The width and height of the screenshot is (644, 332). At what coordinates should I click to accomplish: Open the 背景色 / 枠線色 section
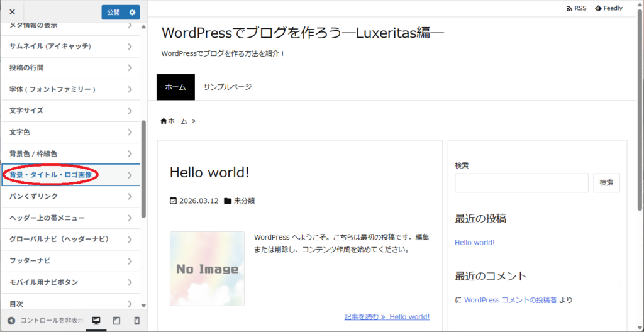tap(70, 153)
